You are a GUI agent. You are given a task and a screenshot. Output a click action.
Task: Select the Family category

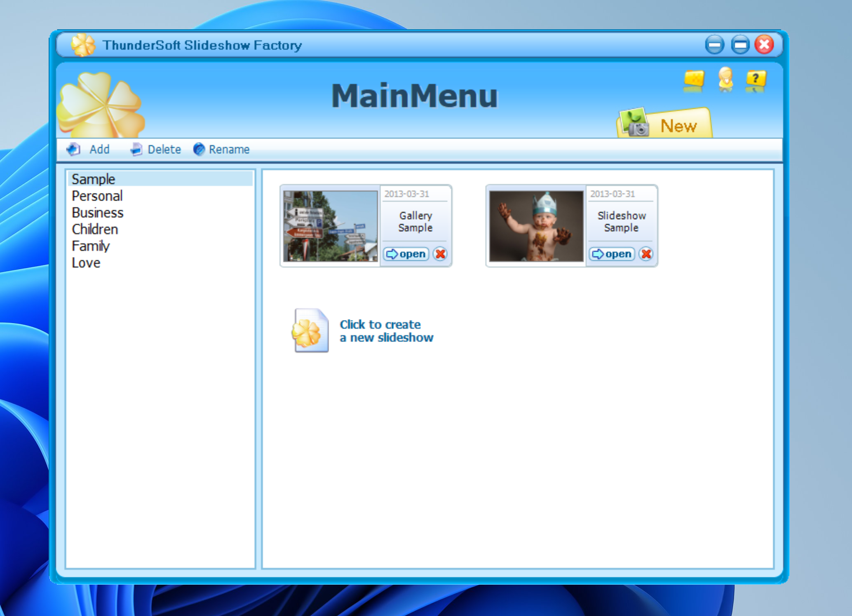(160, 246)
